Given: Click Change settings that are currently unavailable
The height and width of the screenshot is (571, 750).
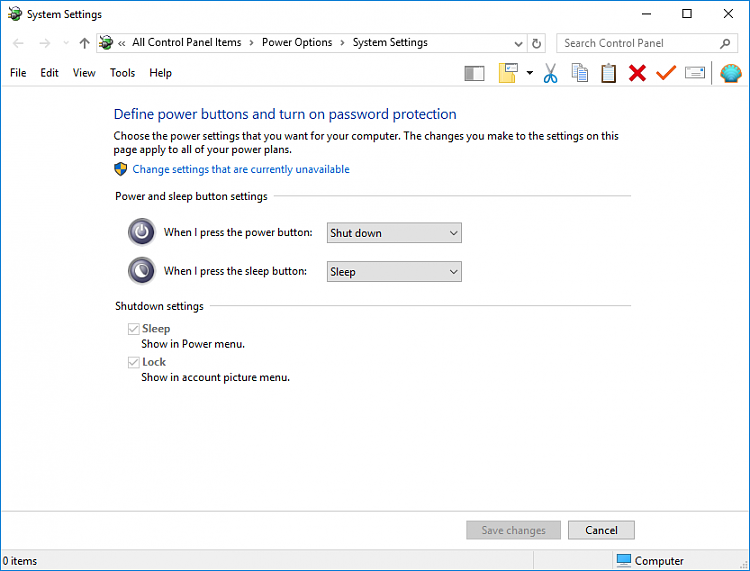Looking at the screenshot, I should (241, 170).
